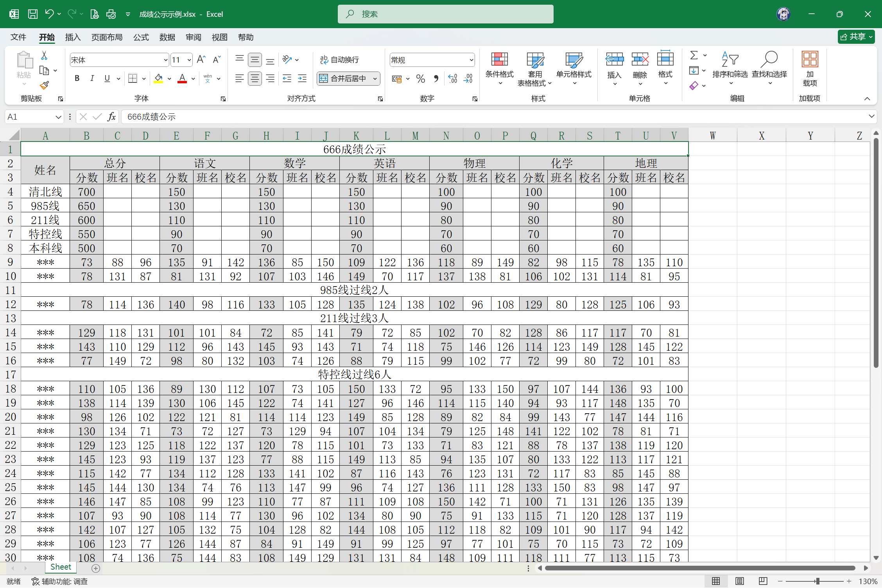The height and width of the screenshot is (588, 882).
Task: Click the Fill down arrow icon
Action: (x=694, y=71)
